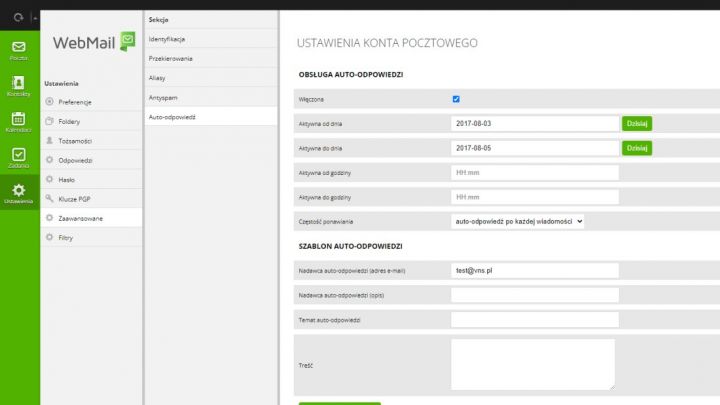Open the Poczta mail icon

(x=19, y=50)
